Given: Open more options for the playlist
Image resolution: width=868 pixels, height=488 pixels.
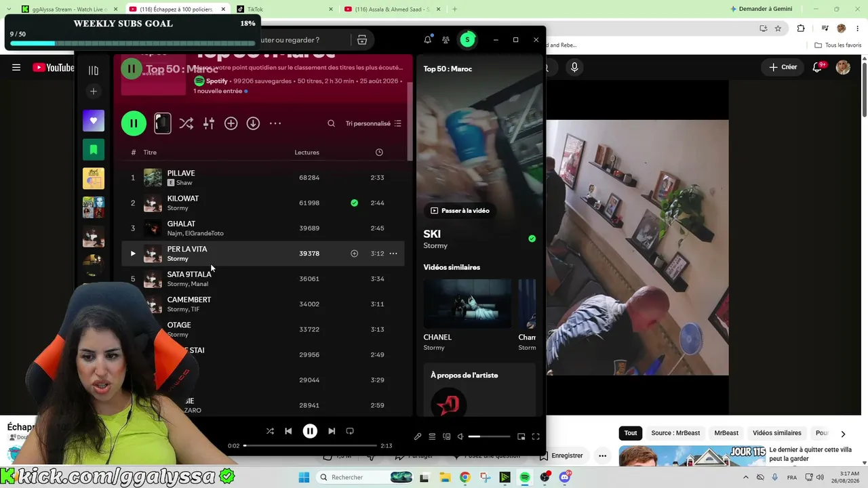Looking at the screenshot, I should click(x=275, y=123).
